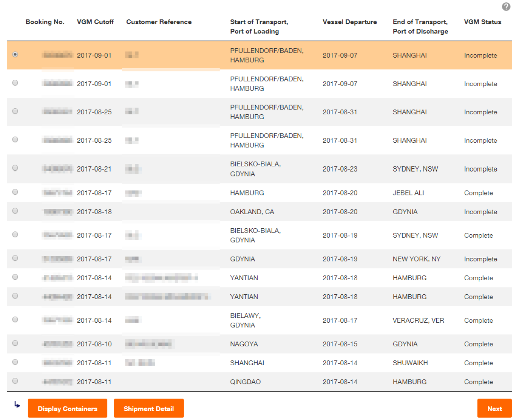Open the help icon at top right
This screenshot has height=420, width=519.
coord(506,6)
